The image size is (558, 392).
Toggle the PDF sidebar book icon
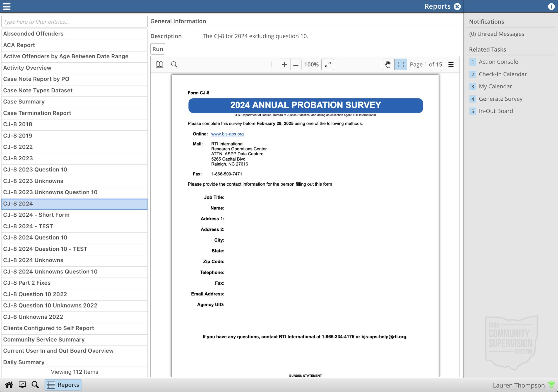coord(159,64)
